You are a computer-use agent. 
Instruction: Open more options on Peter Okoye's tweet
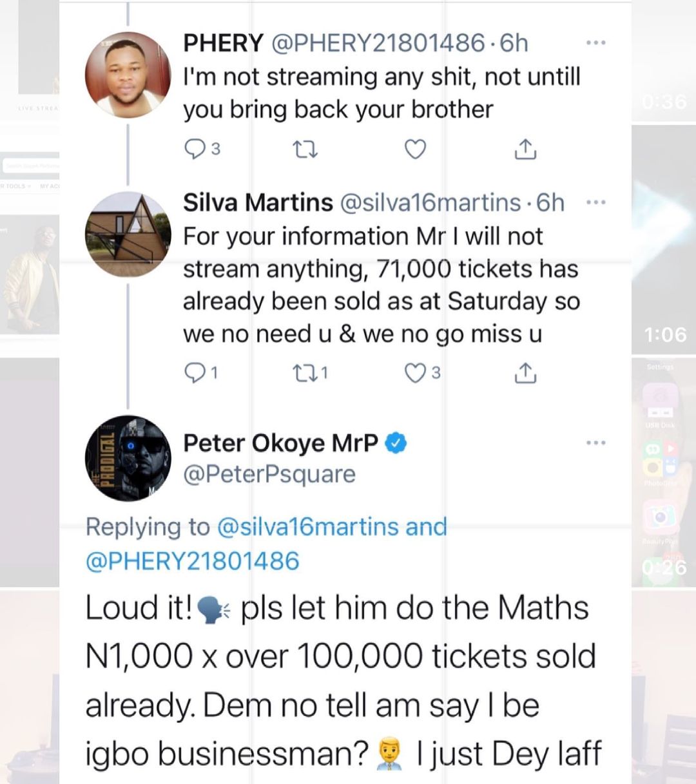[x=595, y=443]
